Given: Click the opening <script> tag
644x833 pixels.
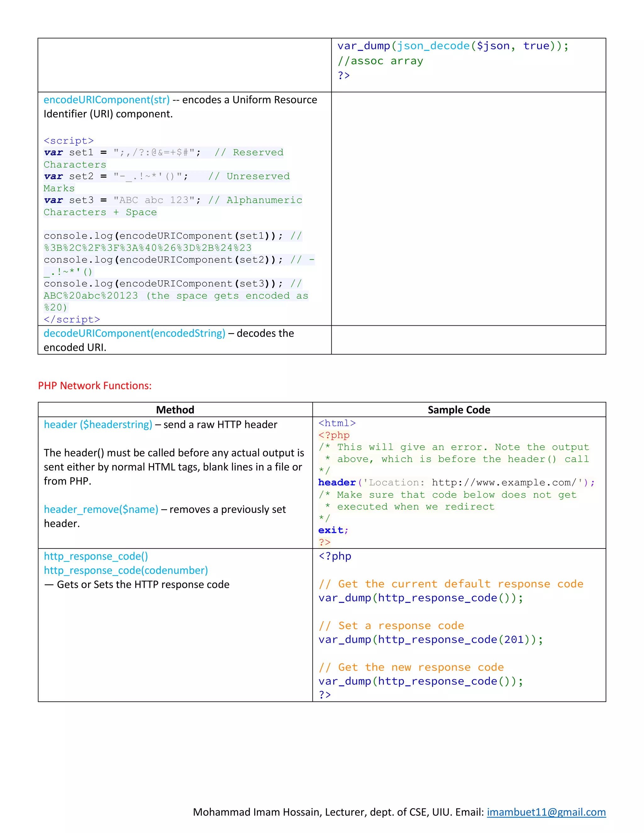Looking at the screenshot, I should (x=69, y=141).
